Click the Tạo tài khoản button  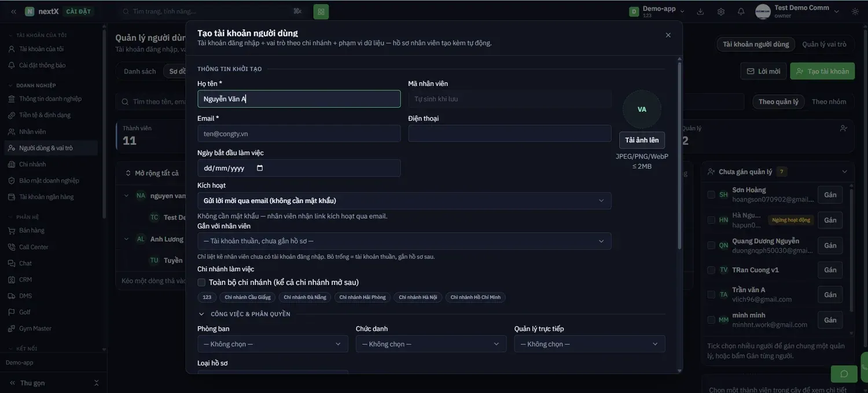tap(822, 71)
